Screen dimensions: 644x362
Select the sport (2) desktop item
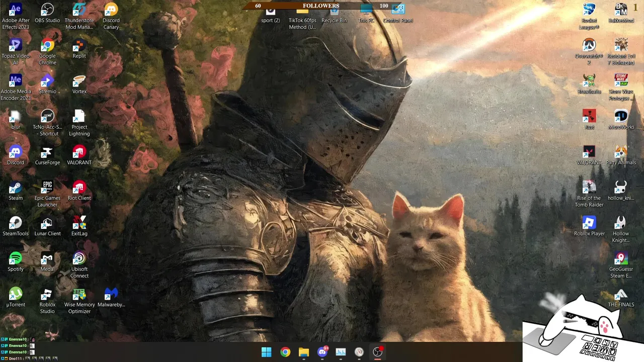(270, 14)
